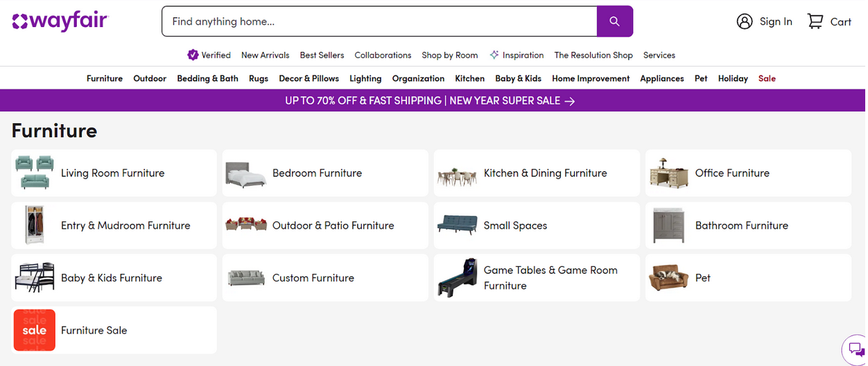
Task: Click the Kitchen & Dining table thumbnail
Action: (x=458, y=176)
